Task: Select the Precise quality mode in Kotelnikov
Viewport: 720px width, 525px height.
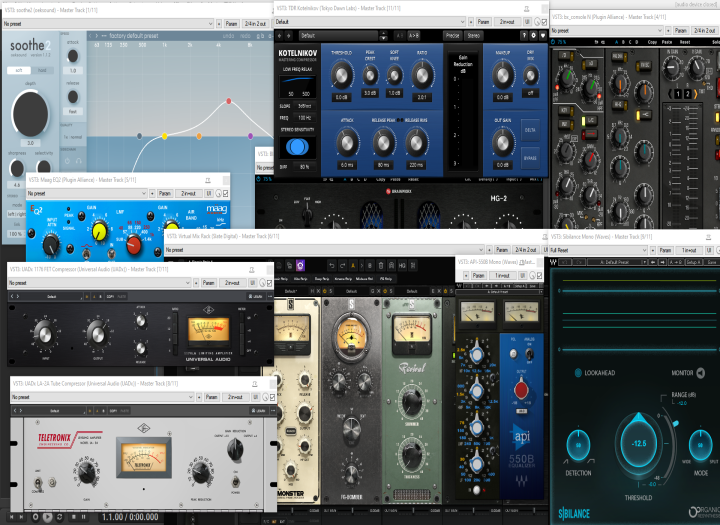Action: (x=452, y=35)
